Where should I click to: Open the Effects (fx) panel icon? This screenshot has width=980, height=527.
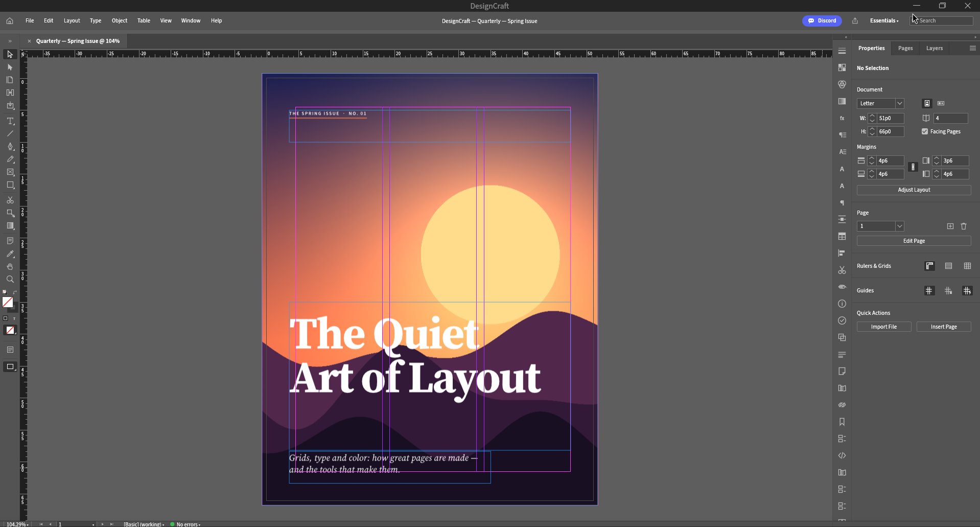click(842, 118)
